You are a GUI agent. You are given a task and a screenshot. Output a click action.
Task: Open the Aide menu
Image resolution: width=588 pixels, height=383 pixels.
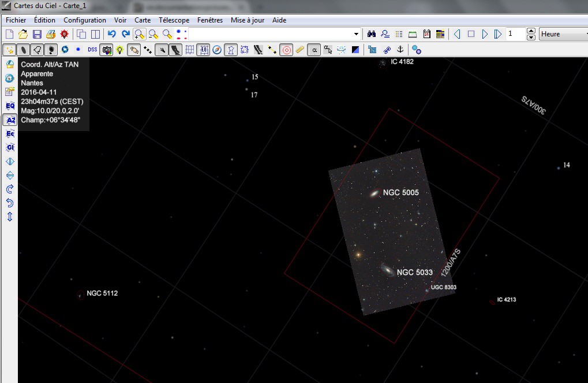[279, 20]
